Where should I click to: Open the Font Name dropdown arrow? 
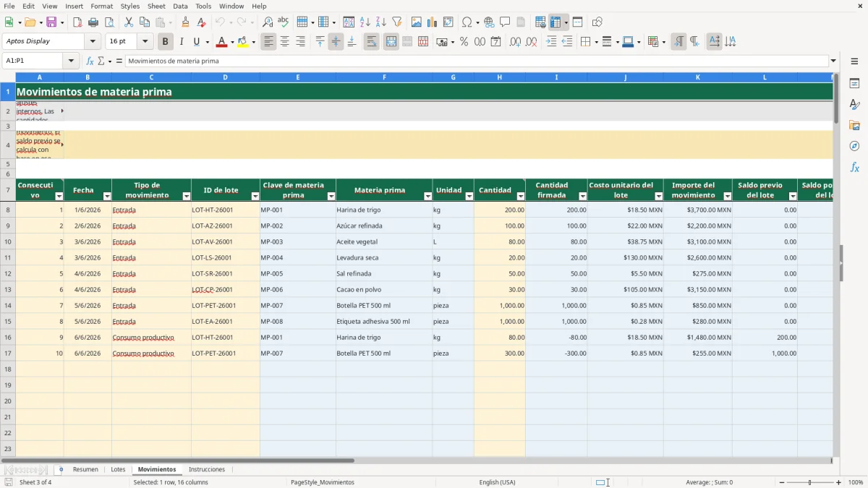(x=93, y=42)
